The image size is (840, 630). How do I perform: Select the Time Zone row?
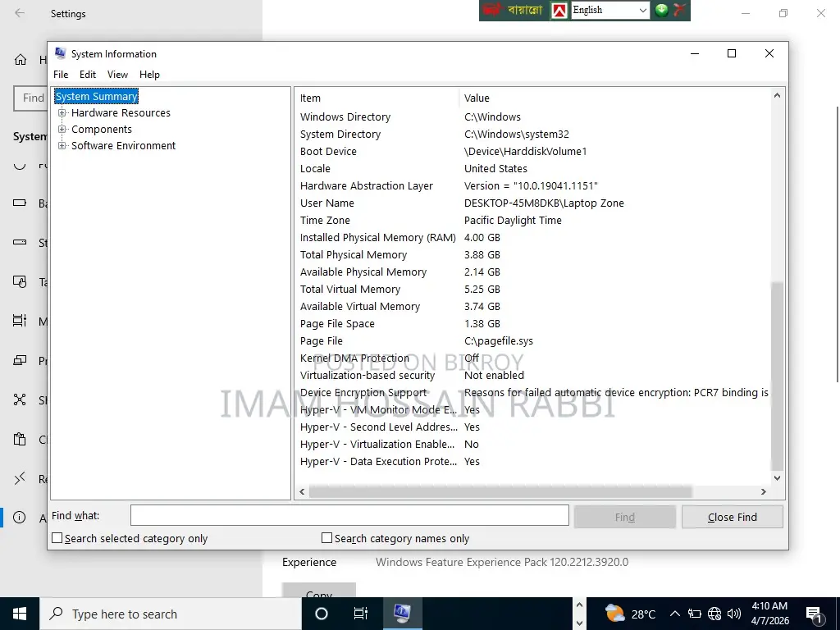point(532,220)
